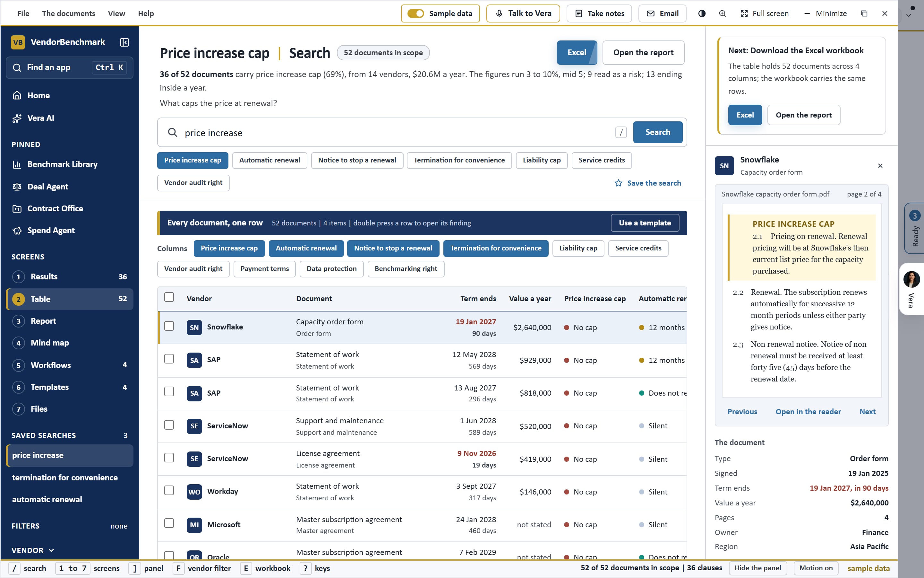Viewport: 924px width, 578px height.
Task: Expand the VENDOR filter section
Action: point(33,550)
